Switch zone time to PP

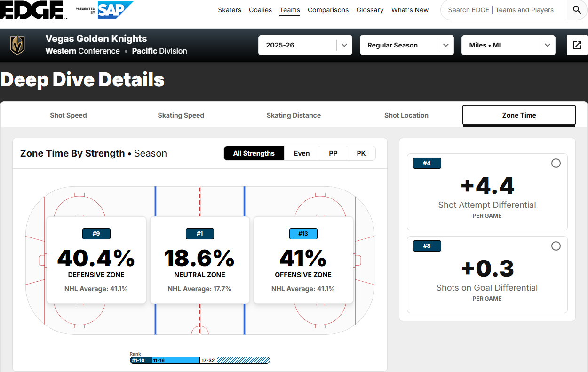coord(333,153)
